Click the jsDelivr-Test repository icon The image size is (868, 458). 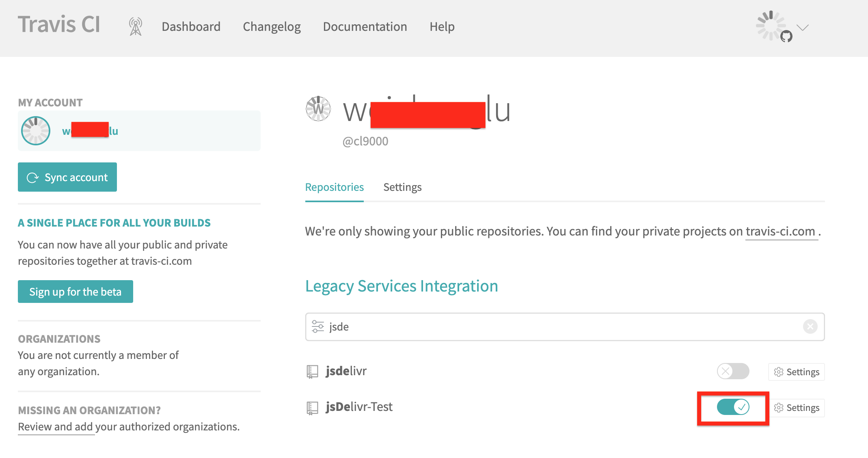click(x=312, y=408)
